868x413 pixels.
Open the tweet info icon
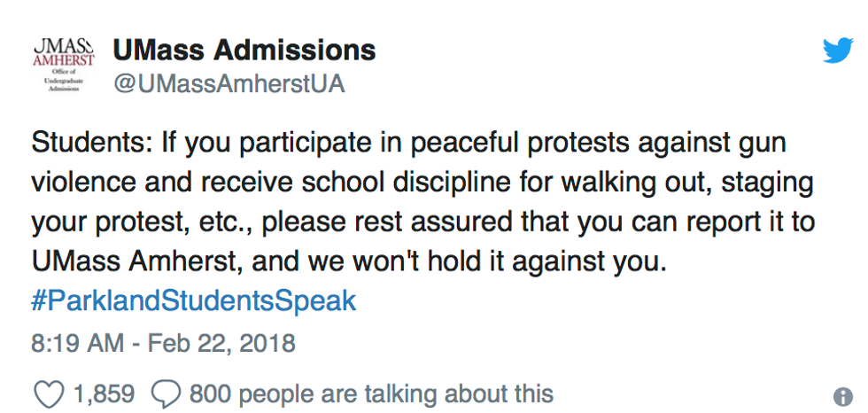coord(842,396)
